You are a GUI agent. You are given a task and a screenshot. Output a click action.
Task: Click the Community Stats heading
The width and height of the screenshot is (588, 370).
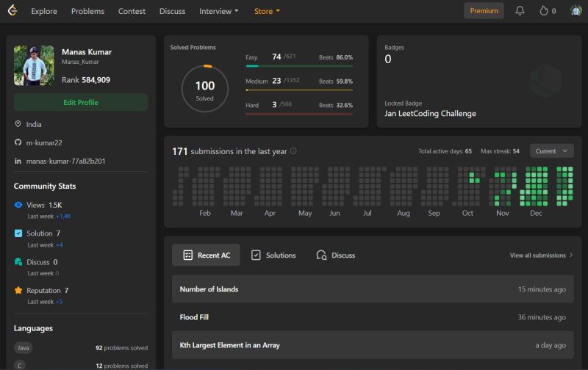(45, 186)
